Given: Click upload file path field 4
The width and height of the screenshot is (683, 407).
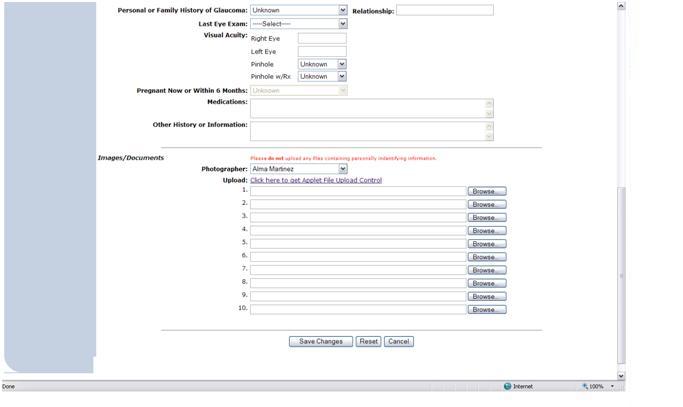Looking at the screenshot, I should 358,231.
